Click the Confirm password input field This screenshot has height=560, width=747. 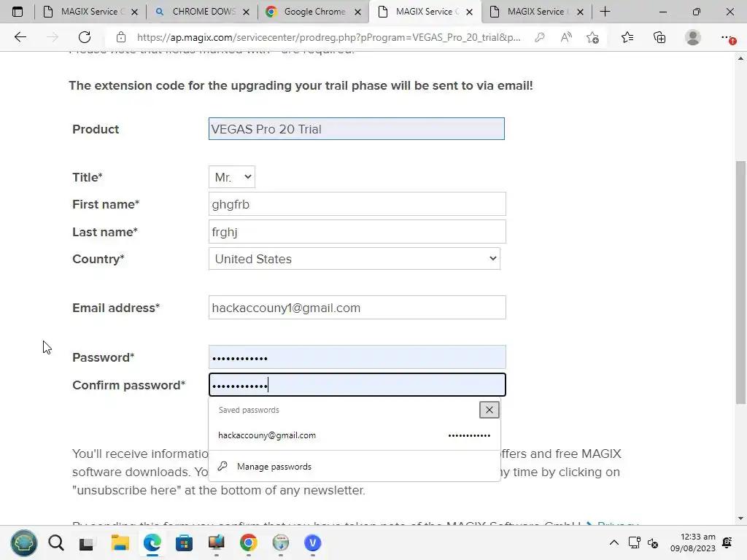[357, 385]
